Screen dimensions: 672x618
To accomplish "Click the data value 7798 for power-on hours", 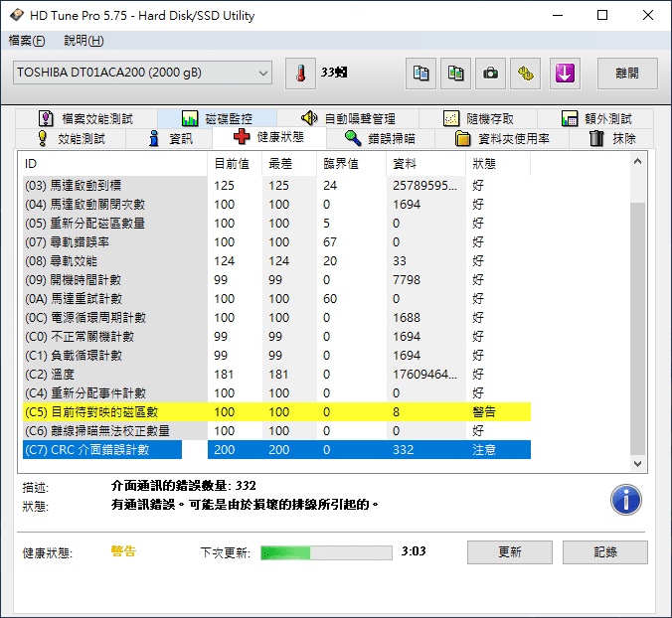I will click(x=407, y=279).
